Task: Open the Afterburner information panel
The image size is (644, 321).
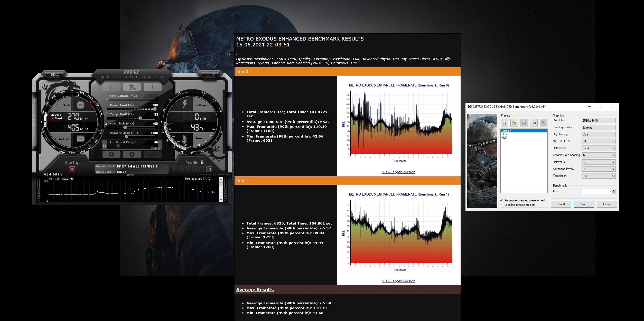Action: pos(152,87)
